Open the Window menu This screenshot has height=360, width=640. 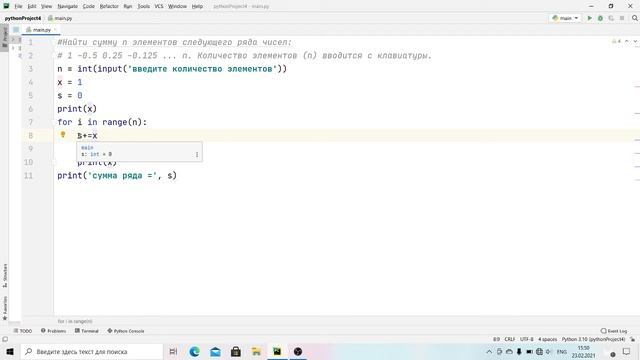178,6
